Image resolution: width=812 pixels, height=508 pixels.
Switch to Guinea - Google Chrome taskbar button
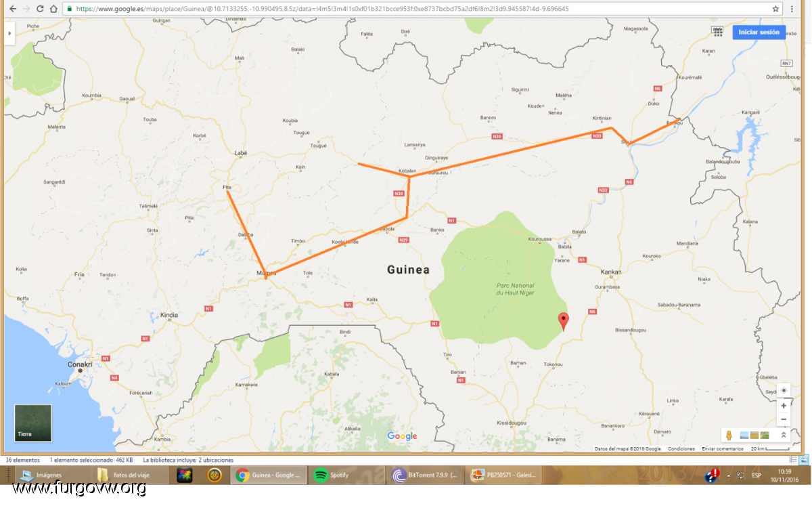[269, 475]
